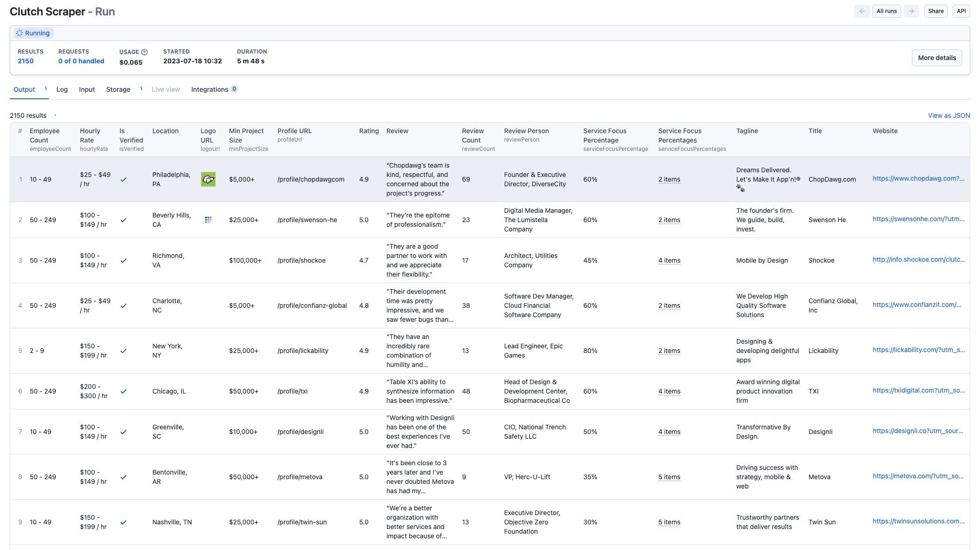The width and height of the screenshot is (980, 550).
Task: Click the More details button
Action: click(x=937, y=58)
